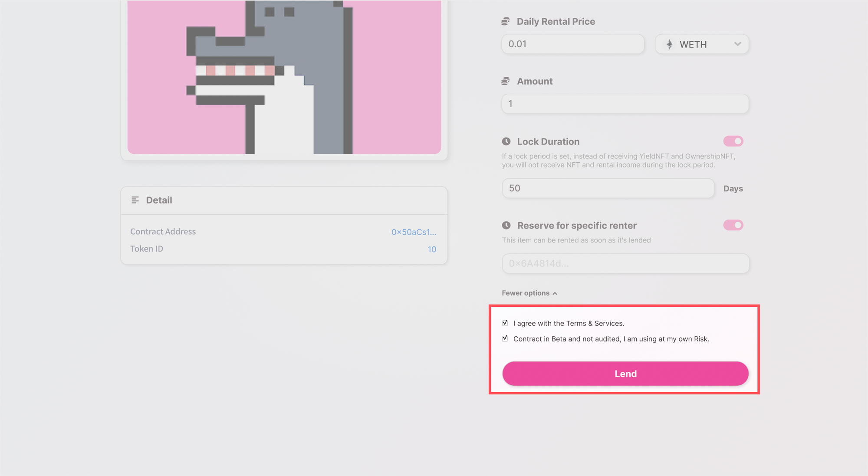Viewport: 868px width, 476px height.
Task: Click the specific renter address field
Action: pyautogui.click(x=625, y=263)
